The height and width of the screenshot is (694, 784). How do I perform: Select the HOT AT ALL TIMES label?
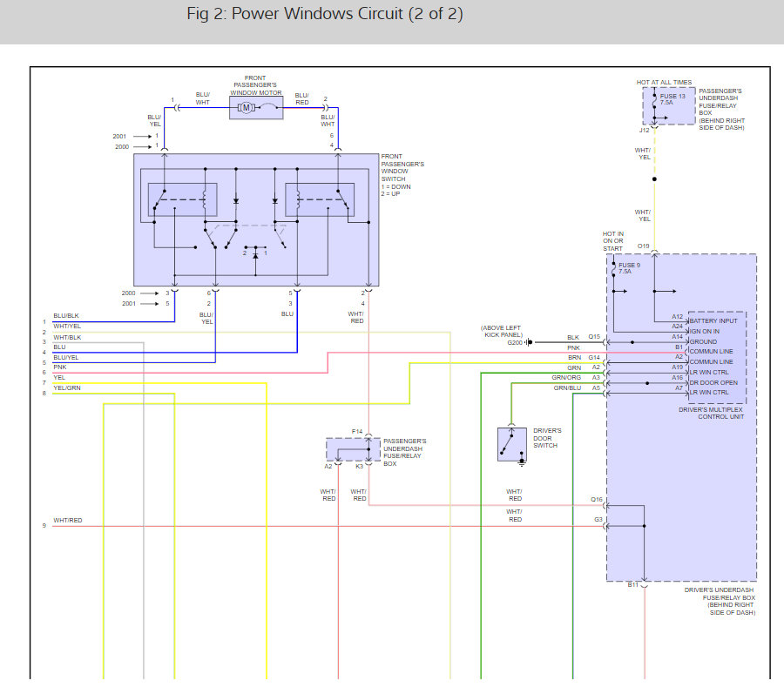[664, 83]
